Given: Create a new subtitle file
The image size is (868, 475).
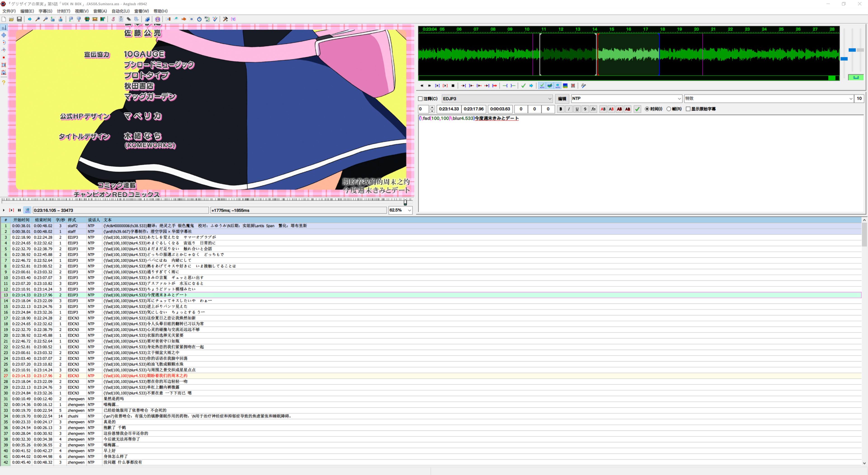Looking at the screenshot, I should pos(4,19).
